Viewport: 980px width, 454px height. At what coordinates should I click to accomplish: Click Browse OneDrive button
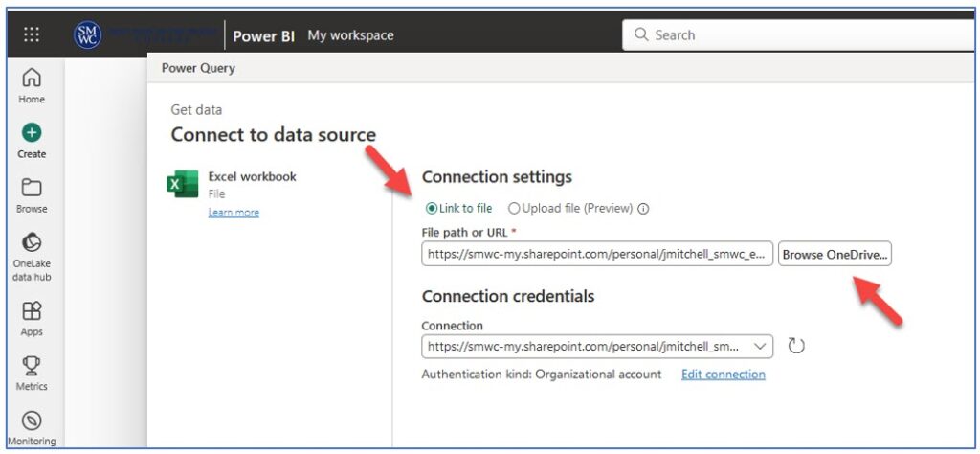(835, 255)
